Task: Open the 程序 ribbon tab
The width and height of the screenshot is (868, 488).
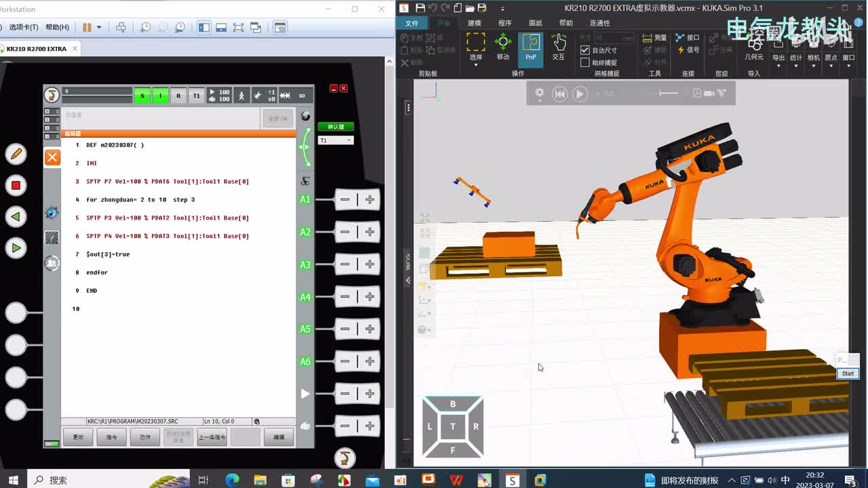Action: pyautogui.click(x=505, y=23)
